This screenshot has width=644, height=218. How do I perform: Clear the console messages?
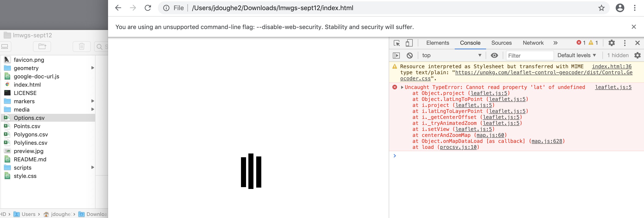409,55
